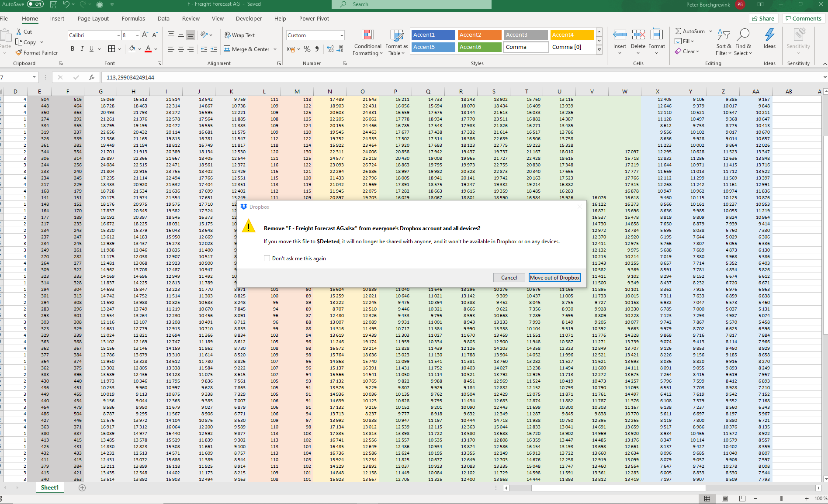The image size is (828, 504).
Task: Click the Comments button
Action: coord(803,18)
